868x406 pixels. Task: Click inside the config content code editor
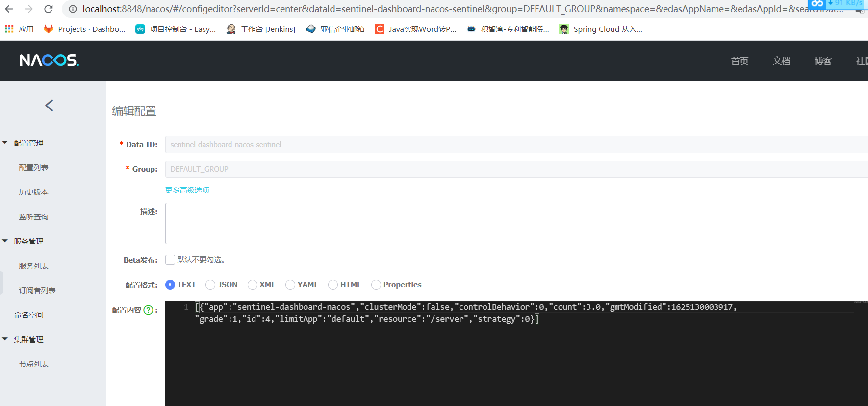(x=516, y=353)
